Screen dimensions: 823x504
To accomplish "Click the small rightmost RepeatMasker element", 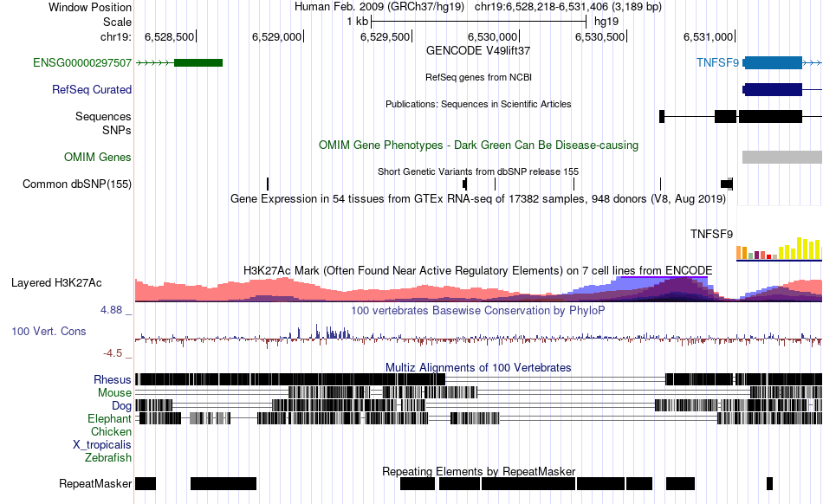I will point(769,483).
